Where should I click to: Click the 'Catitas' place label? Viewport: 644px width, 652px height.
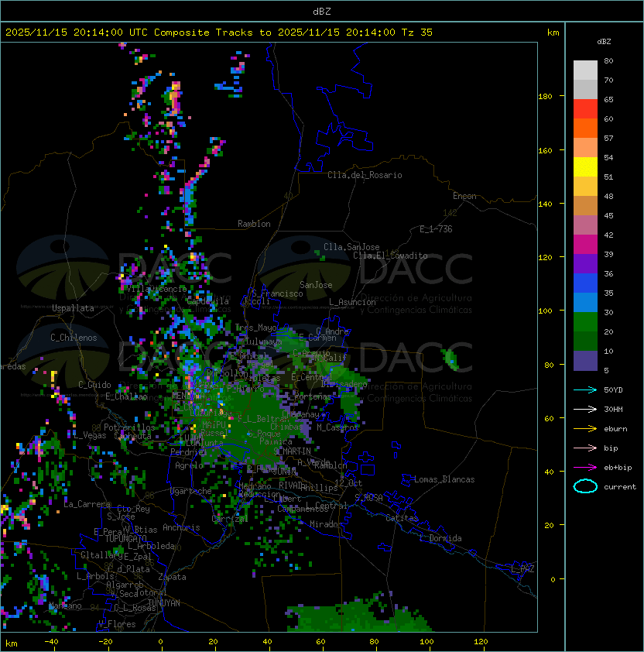tap(402, 518)
